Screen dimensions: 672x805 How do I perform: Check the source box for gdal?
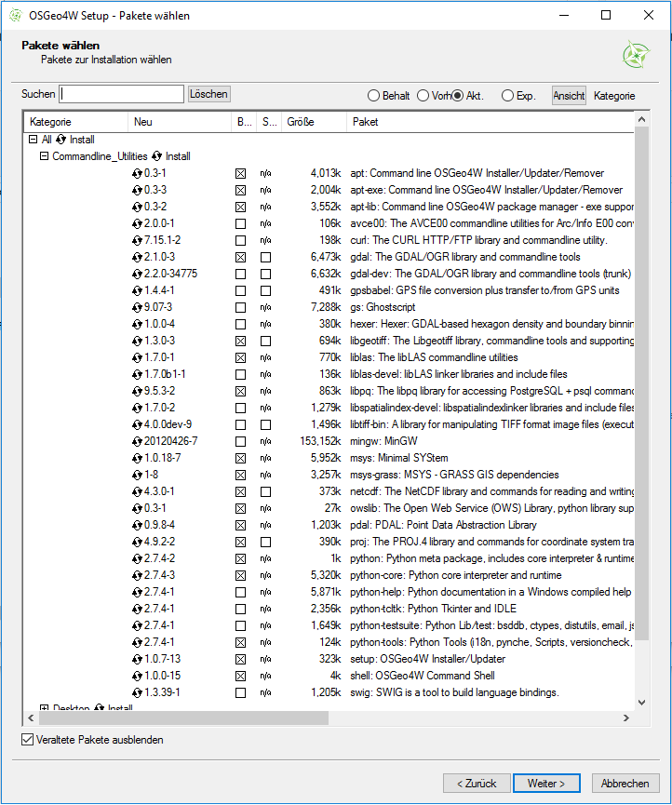pos(265,257)
